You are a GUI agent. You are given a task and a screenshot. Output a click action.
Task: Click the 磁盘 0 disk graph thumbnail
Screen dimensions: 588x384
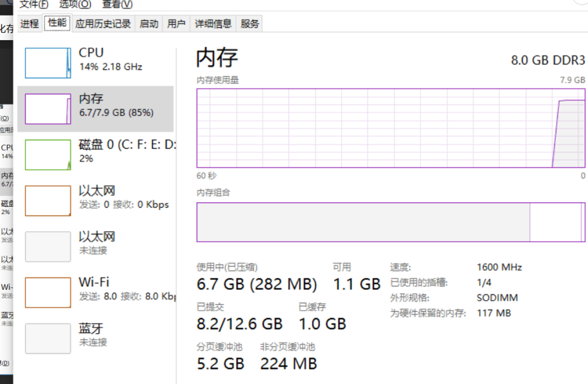click(48, 154)
